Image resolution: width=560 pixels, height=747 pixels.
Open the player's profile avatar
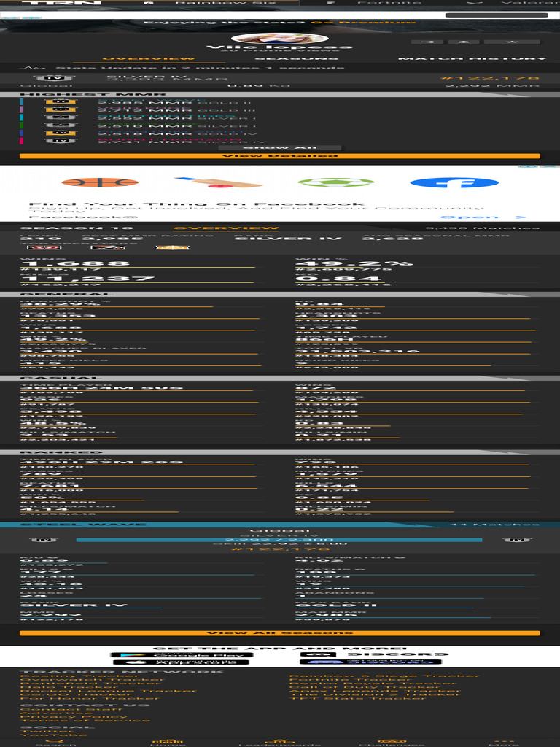[279, 39]
